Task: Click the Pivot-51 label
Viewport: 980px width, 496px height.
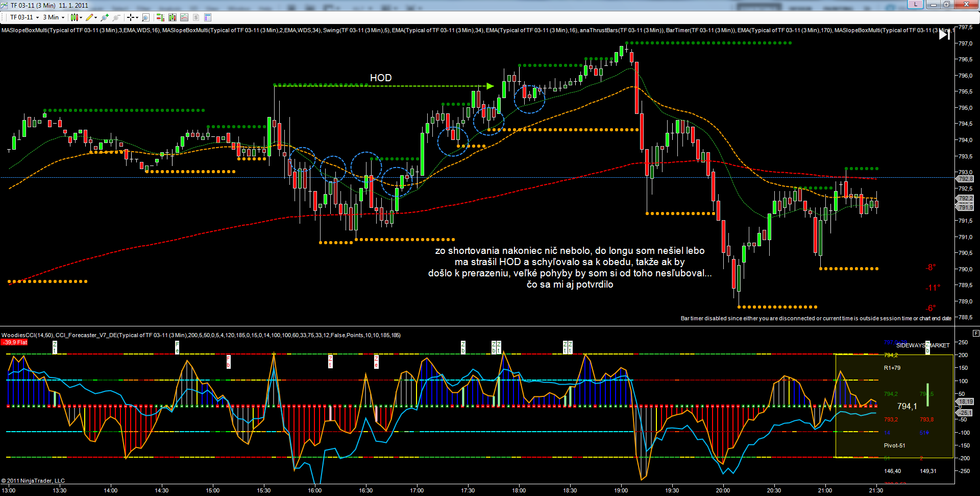Action: click(895, 445)
